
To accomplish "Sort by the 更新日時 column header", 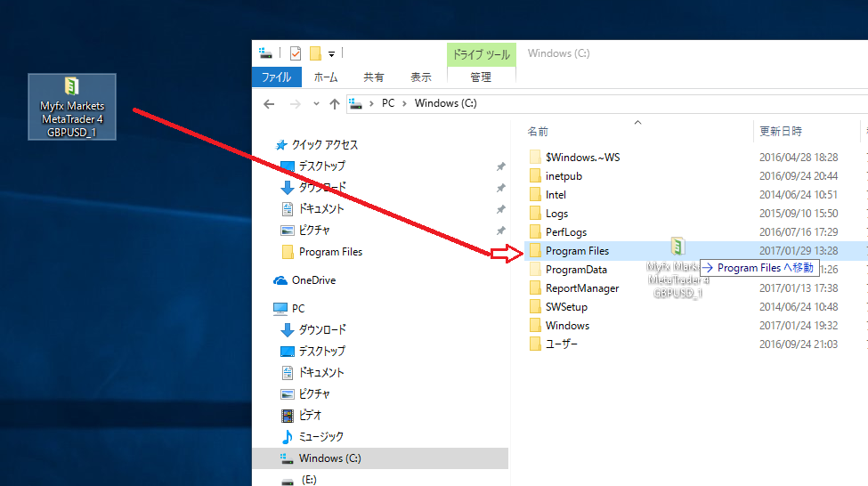I will pos(781,132).
